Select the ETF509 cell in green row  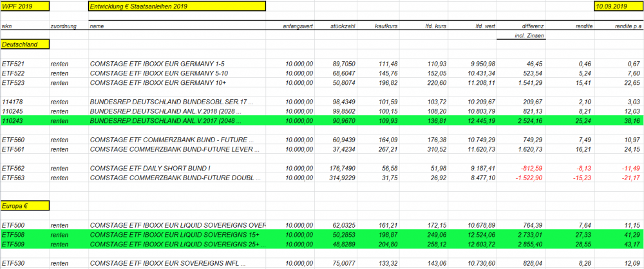click(13, 245)
